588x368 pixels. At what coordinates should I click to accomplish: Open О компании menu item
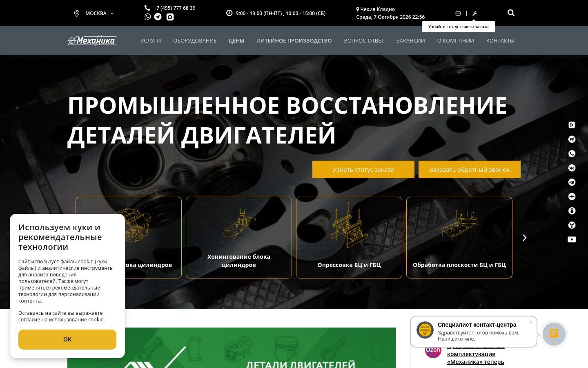(x=455, y=40)
